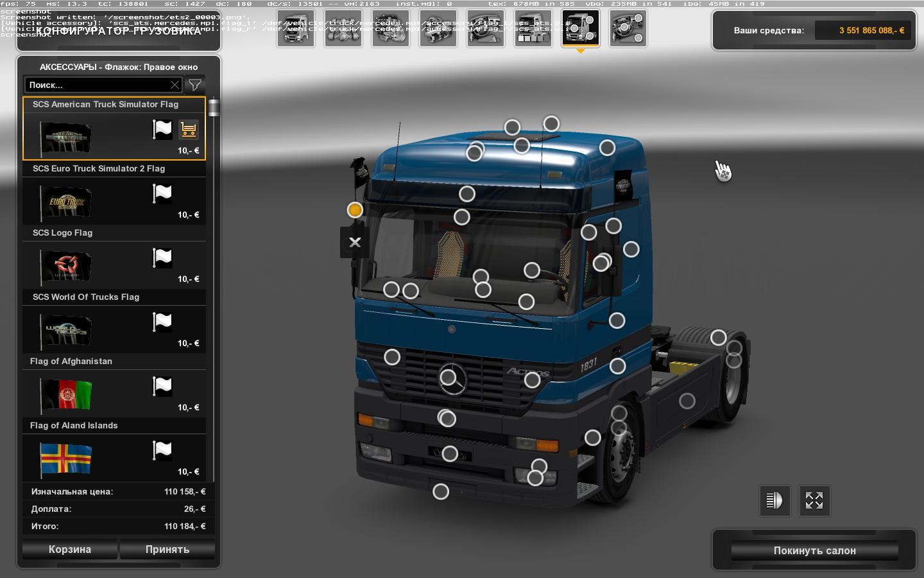Select the exterior accessories tab
The height and width of the screenshot is (578, 924).
[581, 28]
